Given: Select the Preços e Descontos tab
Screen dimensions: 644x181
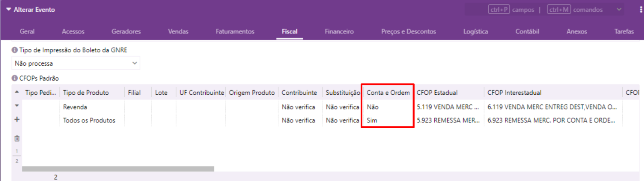Looking at the screenshot, I should [x=409, y=31].
